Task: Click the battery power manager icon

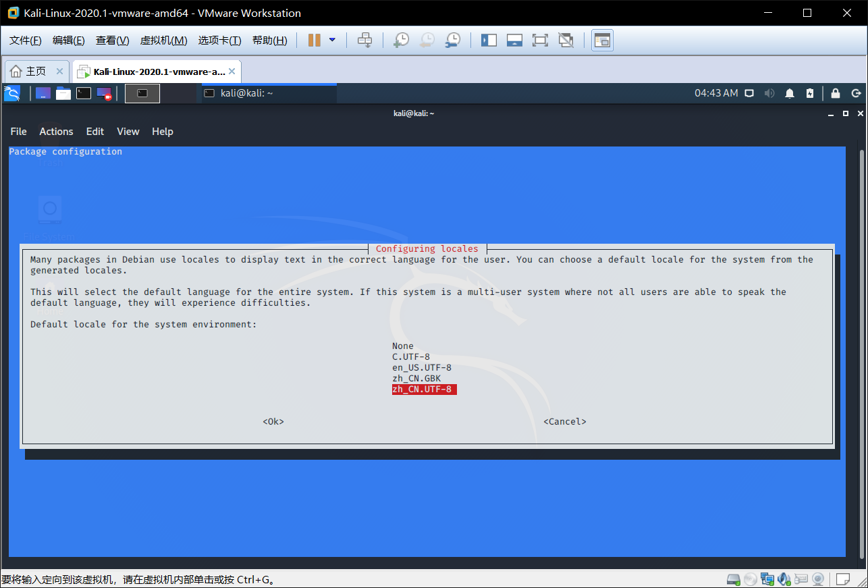Action: (810, 93)
